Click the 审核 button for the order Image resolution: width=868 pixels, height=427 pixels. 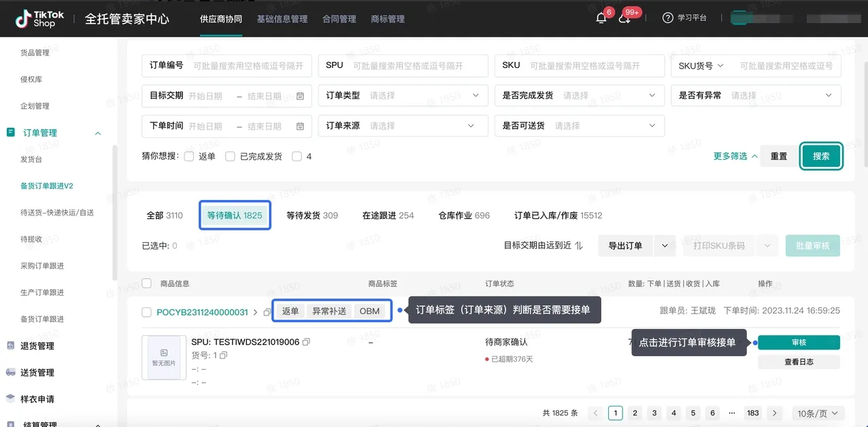pos(799,343)
